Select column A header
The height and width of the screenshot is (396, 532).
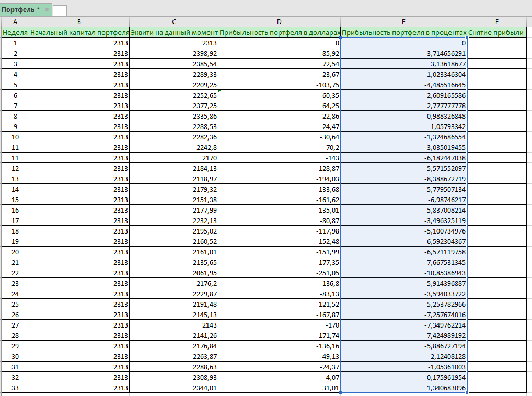pyautogui.click(x=15, y=21)
